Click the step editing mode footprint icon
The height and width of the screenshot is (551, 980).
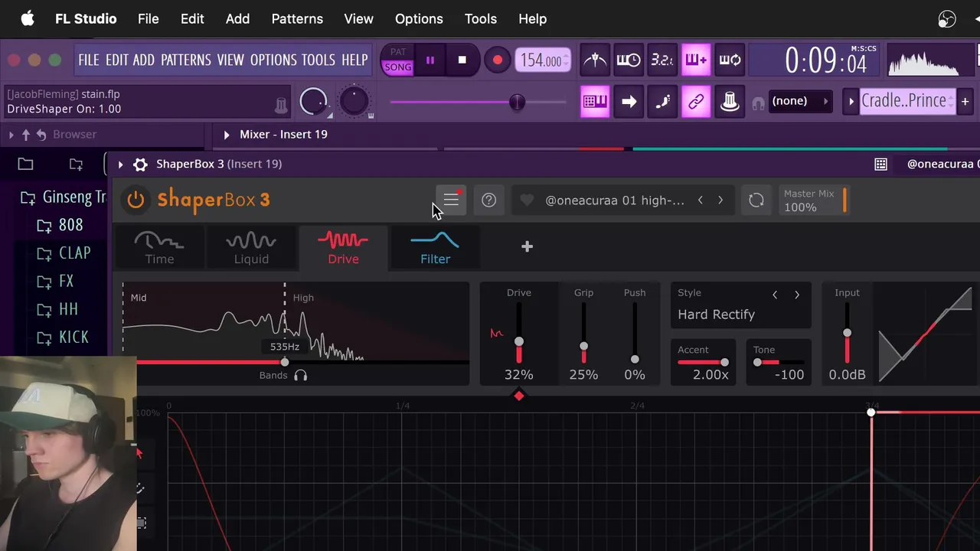[662, 101]
